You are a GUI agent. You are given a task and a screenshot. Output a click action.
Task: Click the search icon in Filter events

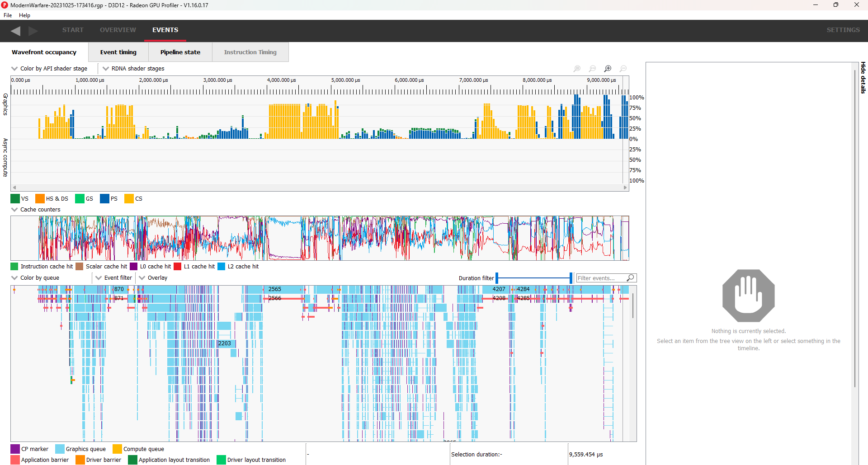pyautogui.click(x=630, y=278)
